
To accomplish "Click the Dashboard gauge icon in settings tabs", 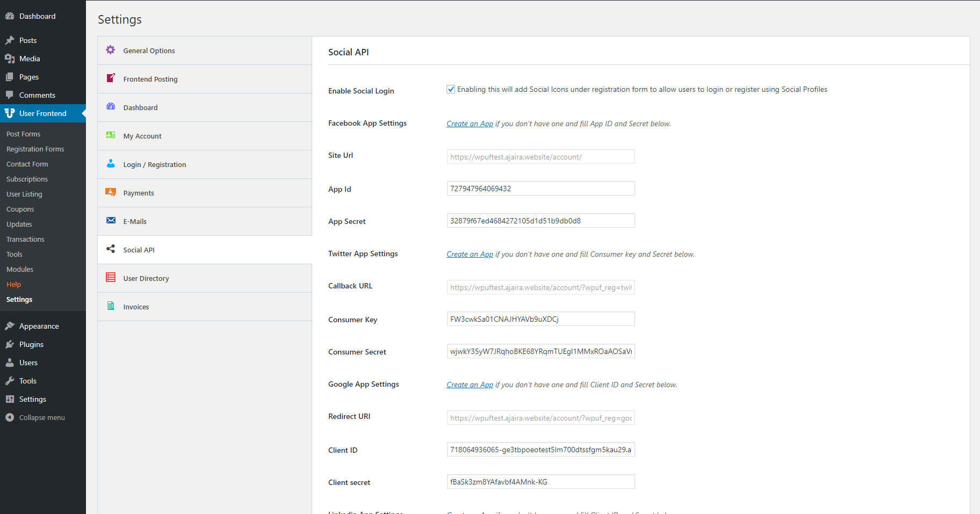I will [111, 106].
